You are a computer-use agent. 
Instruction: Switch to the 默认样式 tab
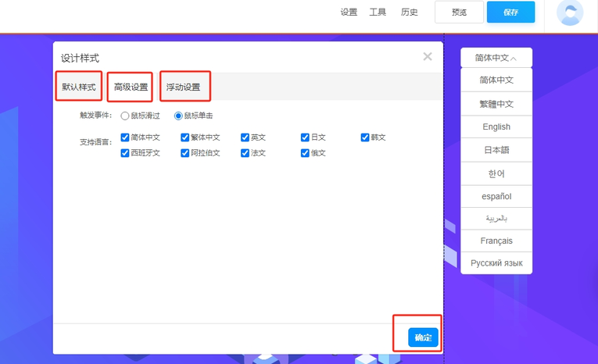coord(79,87)
